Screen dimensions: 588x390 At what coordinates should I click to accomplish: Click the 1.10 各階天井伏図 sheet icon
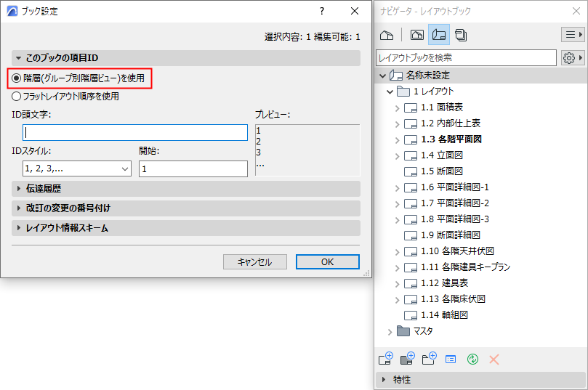point(411,252)
